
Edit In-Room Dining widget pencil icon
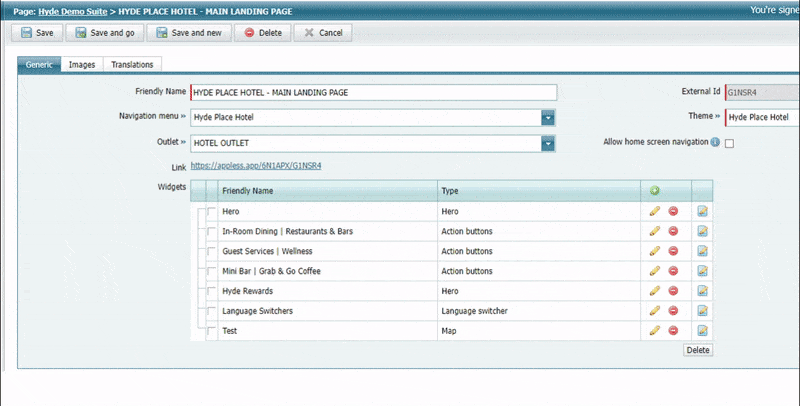[x=655, y=231]
